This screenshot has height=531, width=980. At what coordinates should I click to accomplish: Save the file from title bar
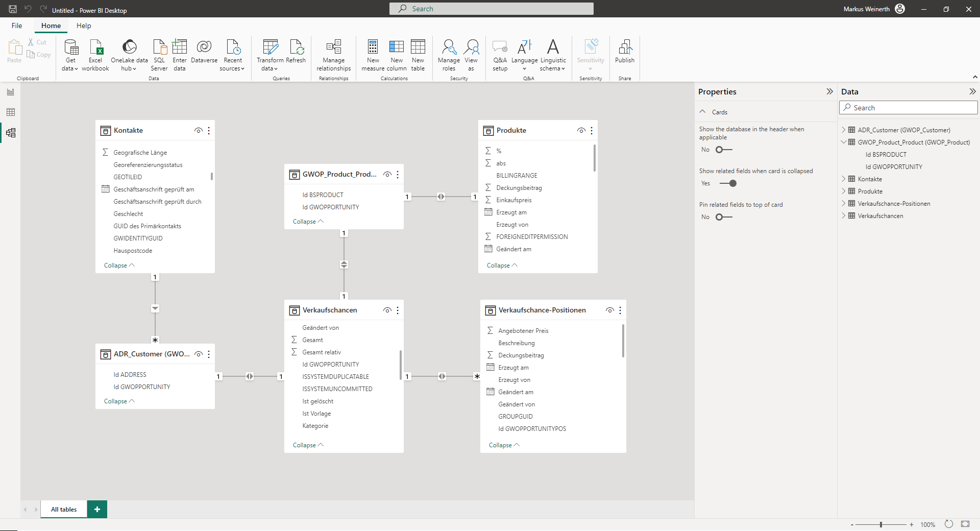pyautogui.click(x=13, y=9)
